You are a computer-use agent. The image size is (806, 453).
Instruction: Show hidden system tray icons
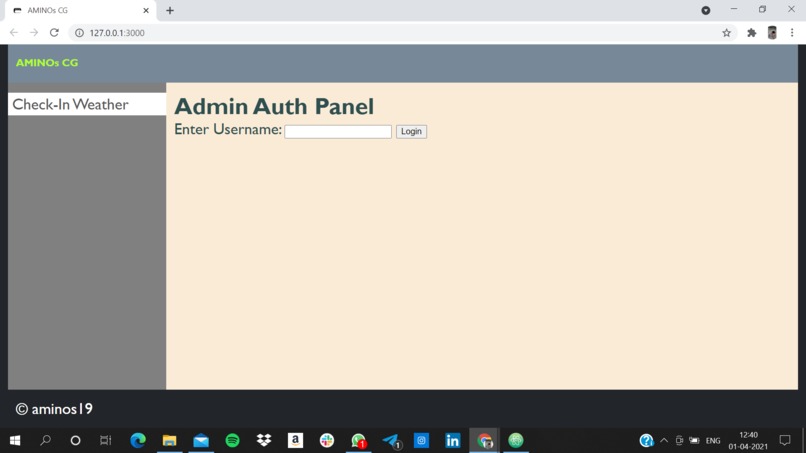[664, 440]
